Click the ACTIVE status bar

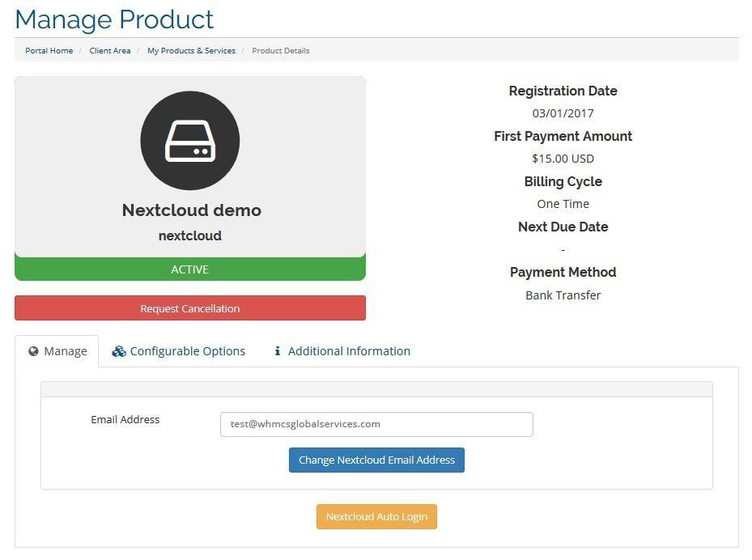coord(190,269)
